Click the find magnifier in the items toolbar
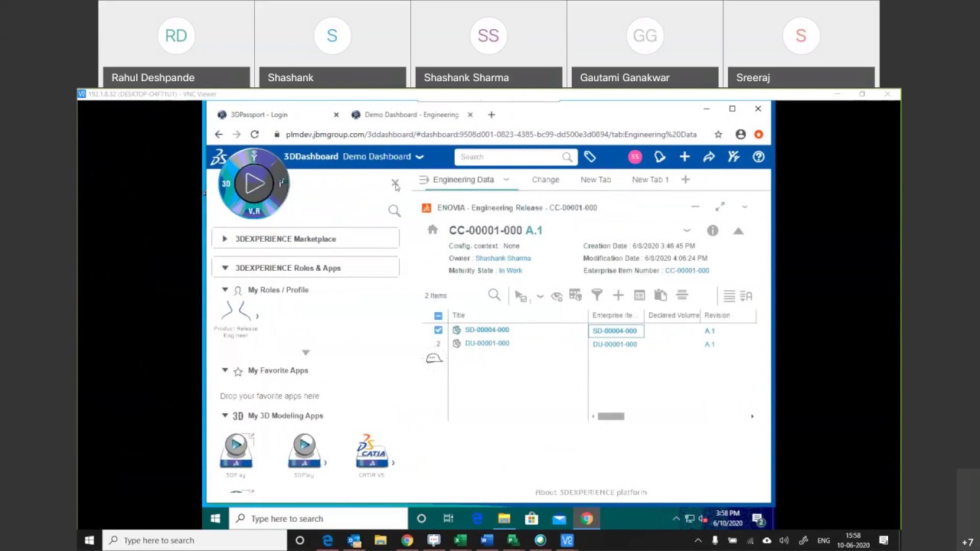980x551 pixels. point(495,295)
